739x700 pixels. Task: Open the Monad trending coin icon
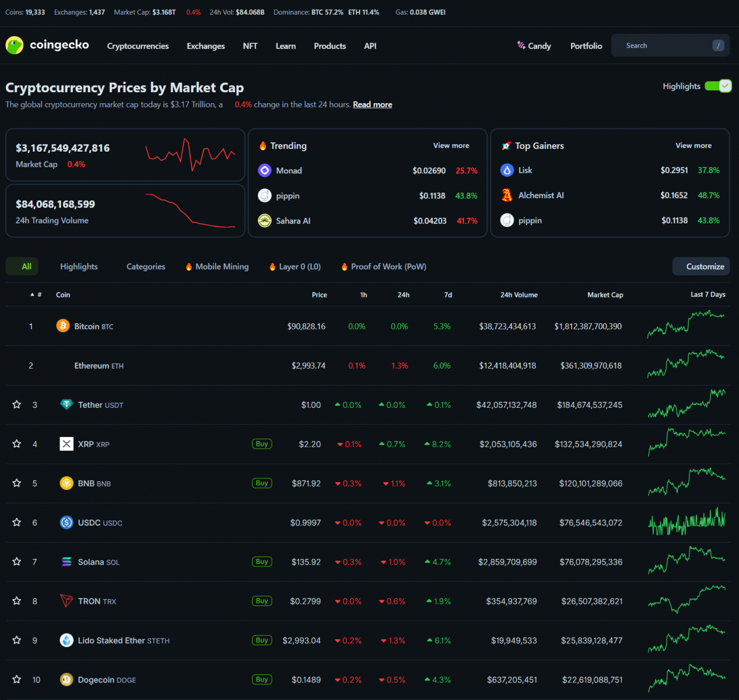click(265, 170)
